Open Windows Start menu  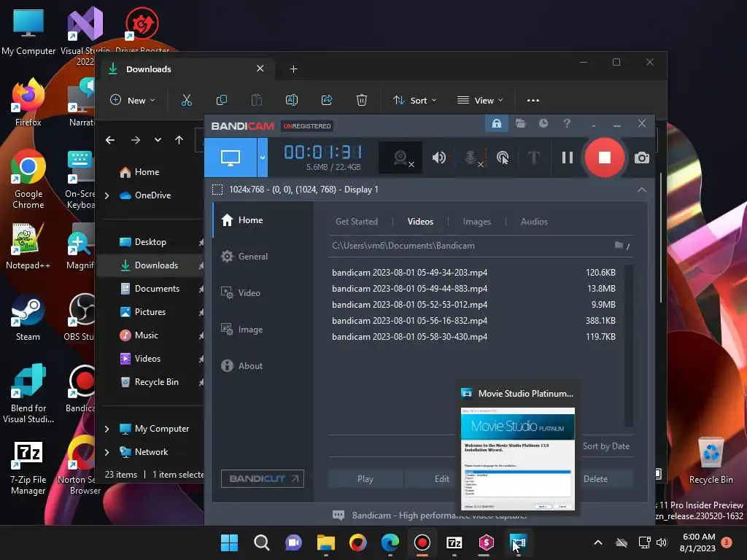coord(229,542)
